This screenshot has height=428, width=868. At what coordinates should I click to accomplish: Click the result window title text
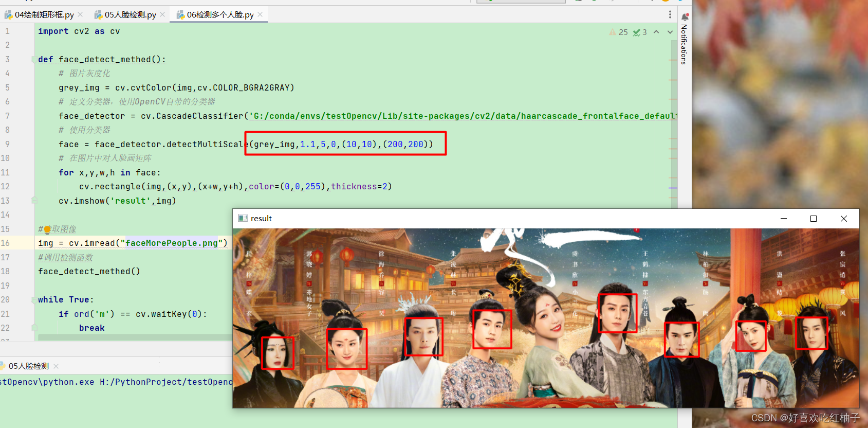click(261, 218)
